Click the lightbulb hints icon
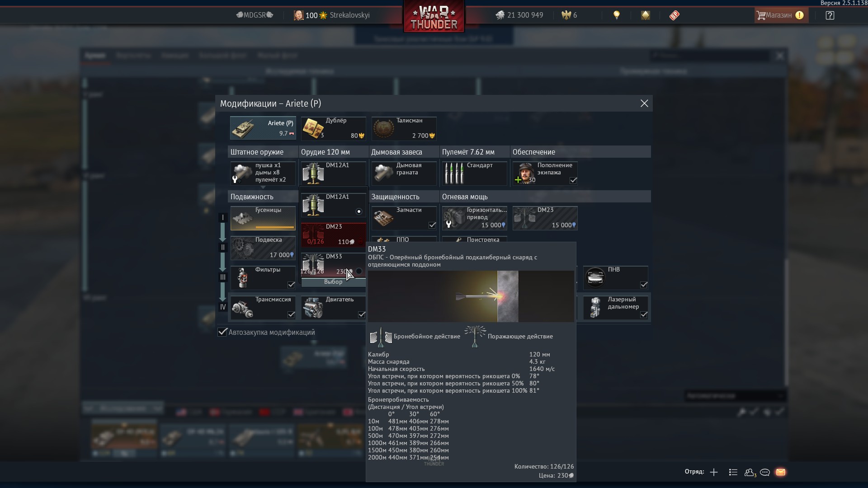This screenshot has width=868, height=488. (x=616, y=15)
